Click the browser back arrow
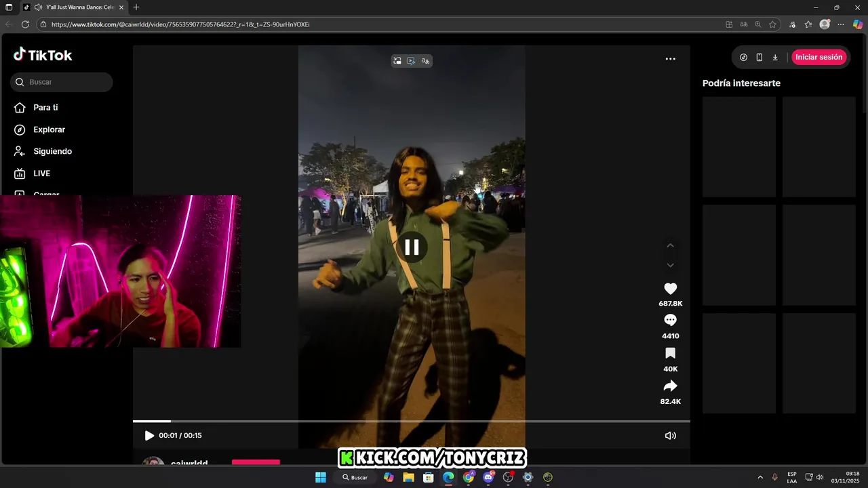The height and width of the screenshot is (488, 868). (9, 24)
